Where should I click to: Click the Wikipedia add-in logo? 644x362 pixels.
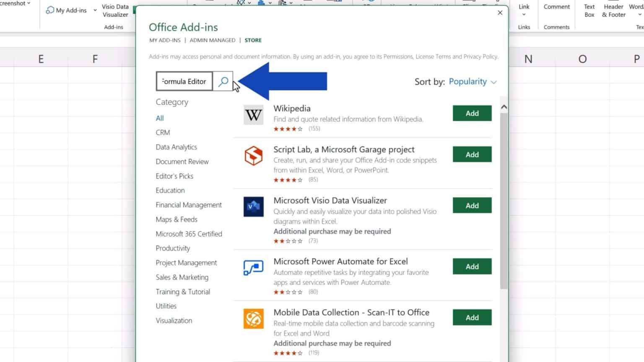253,115
